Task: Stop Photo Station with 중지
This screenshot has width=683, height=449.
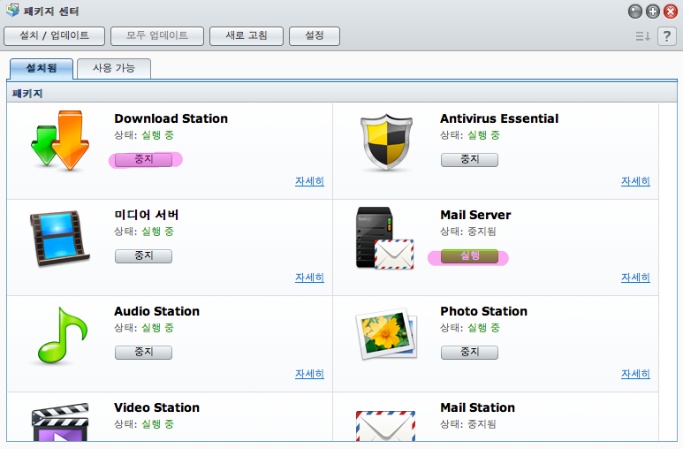Action: coord(469,352)
